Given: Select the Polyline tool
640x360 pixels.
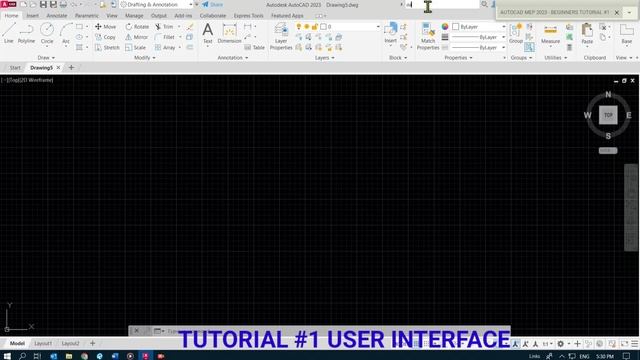Looking at the screenshot, I should coord(26,33).
